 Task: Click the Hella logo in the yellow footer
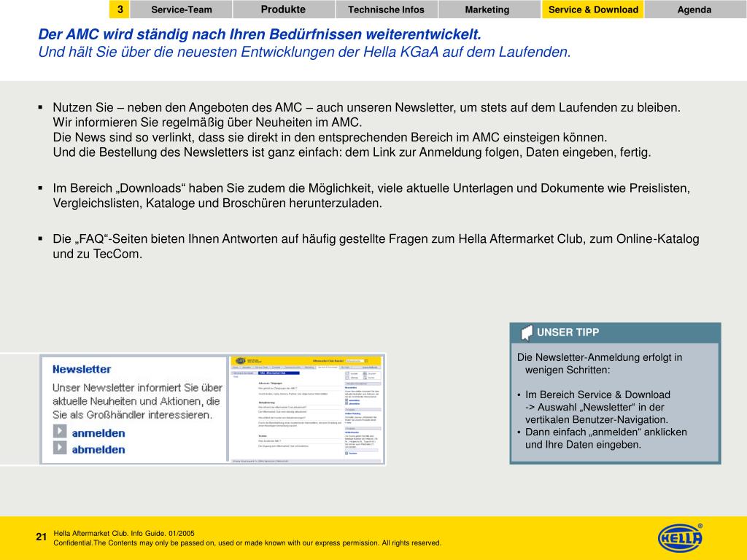[x=680, y=538]
